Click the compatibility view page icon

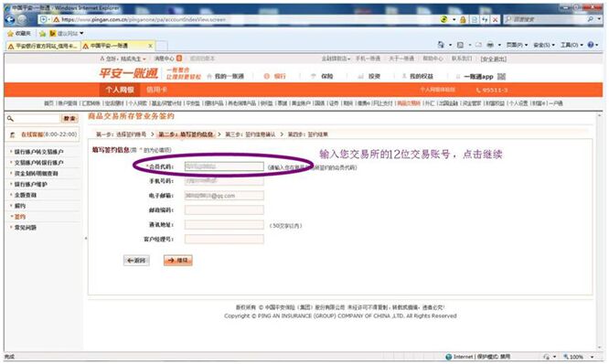click(475, 20)
